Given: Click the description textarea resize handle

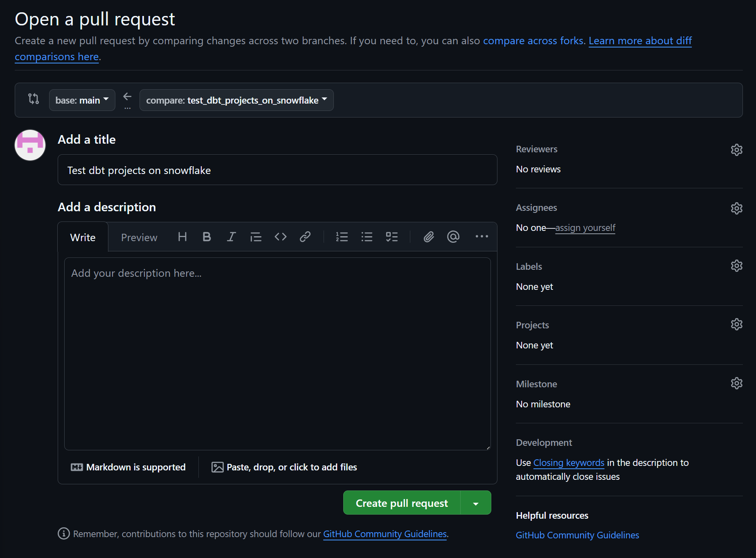Looking at the screenshot, I should pos(488,447).
